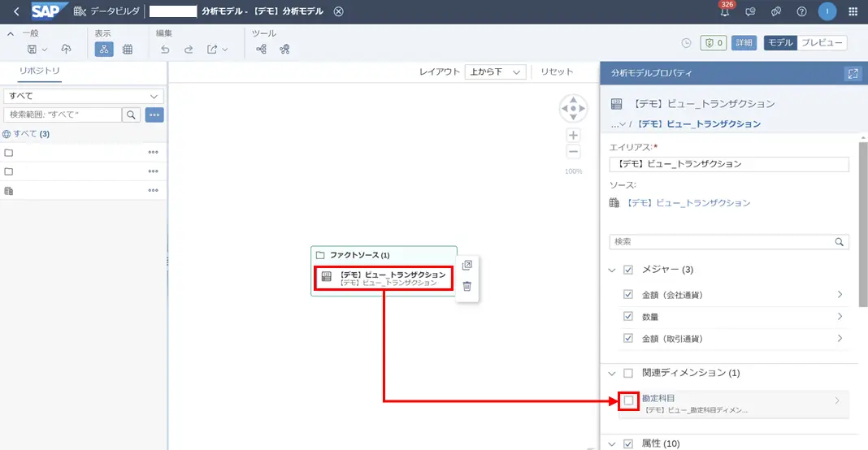Click the deploy upload icon
This screenshot has height=450, width=868.
pos(66,50)
